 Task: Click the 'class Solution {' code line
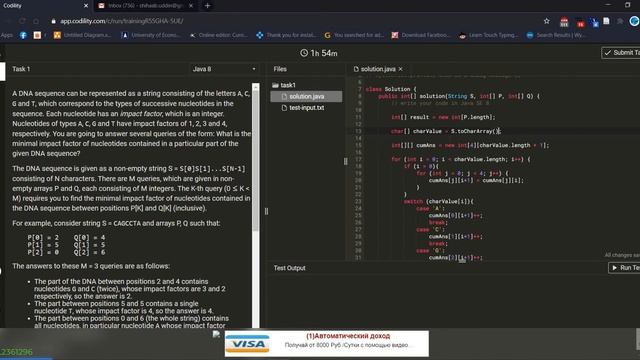point(391,89)
